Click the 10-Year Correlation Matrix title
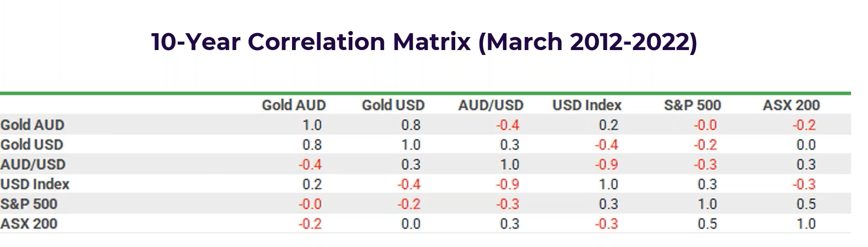The image size is (868, 247). (424, 42)
